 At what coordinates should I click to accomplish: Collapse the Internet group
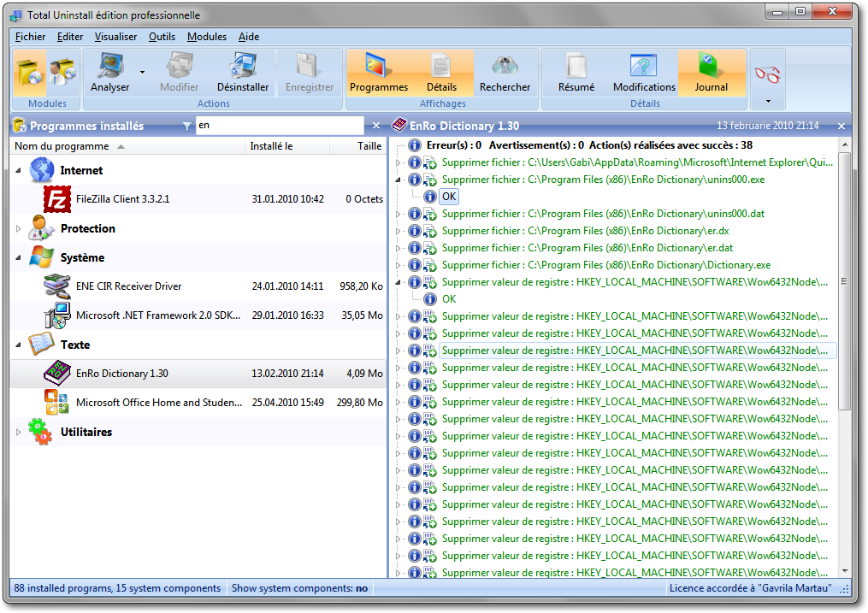click(x=18, y=170)
